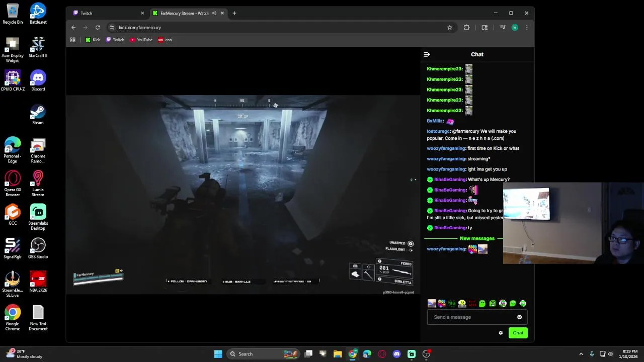Insert the first photo quick emote
The width and height of the screenshot is (644, 362).
[x=431, y=303]
